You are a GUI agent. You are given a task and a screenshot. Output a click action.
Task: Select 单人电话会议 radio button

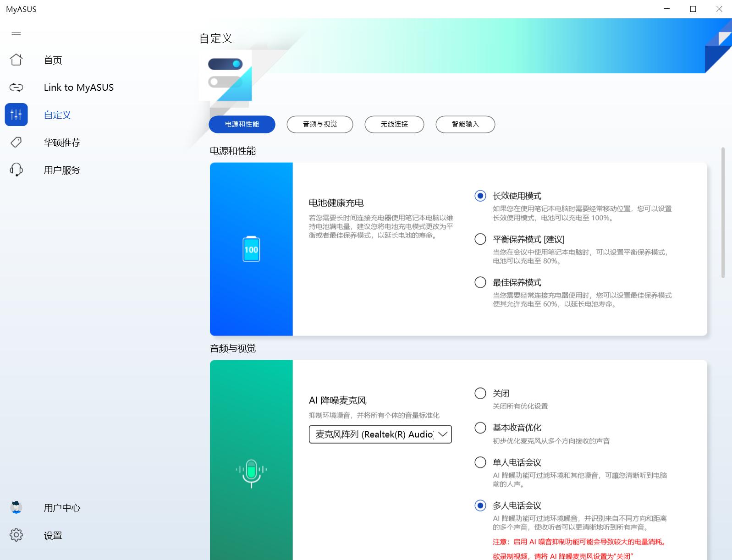point(480,462)
